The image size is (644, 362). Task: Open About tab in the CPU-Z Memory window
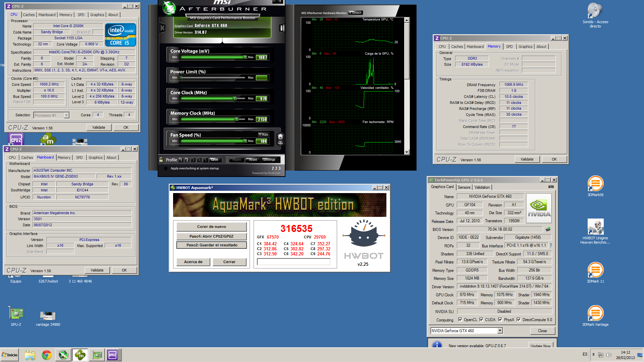541,47
